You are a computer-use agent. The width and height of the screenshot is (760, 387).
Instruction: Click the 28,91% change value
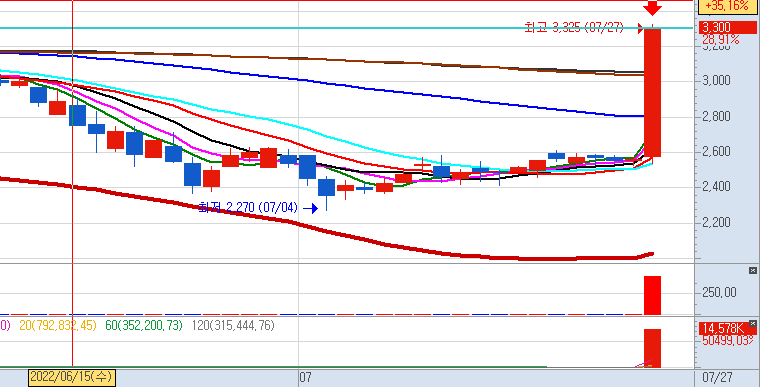click(x=720, y=39)
